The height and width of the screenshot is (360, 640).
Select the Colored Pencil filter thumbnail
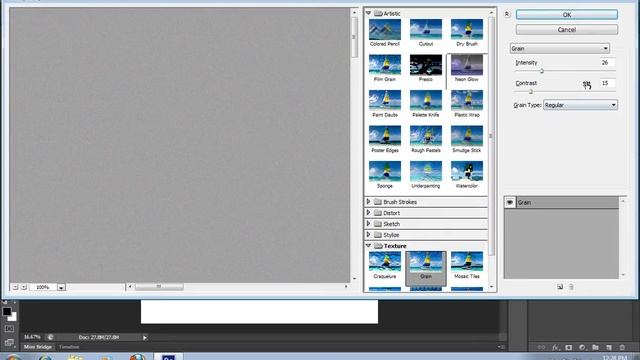click(x=384, y=29)
